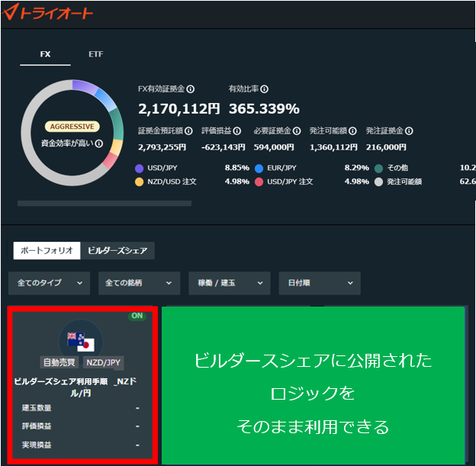Screen dimensions: 476x466
Task: Click the AGGRESSIVE badge in donut chart
Action: (x=72, y=127)
